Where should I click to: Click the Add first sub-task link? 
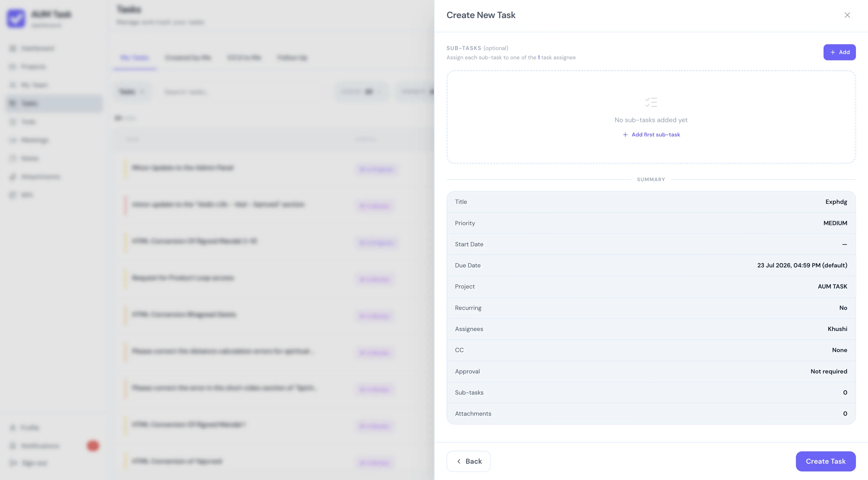(651, 134)
